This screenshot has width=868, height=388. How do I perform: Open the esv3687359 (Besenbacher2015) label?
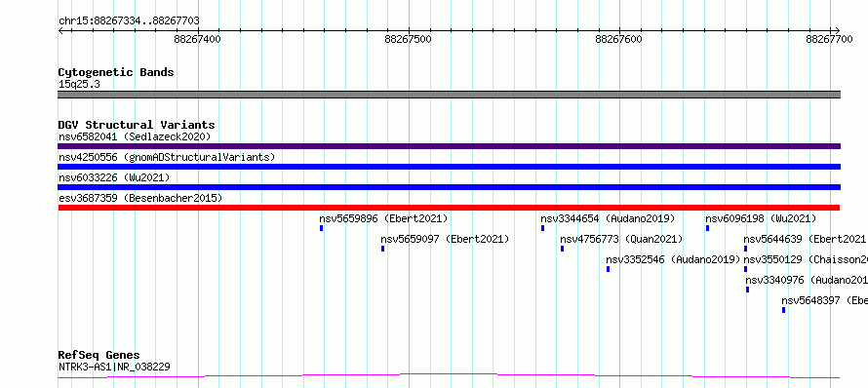[x=140, y=198]
